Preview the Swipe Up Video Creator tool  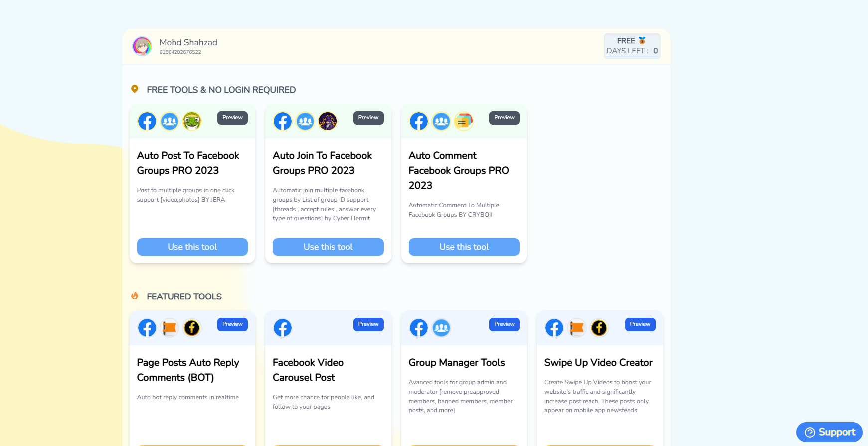tap(640, 324)
